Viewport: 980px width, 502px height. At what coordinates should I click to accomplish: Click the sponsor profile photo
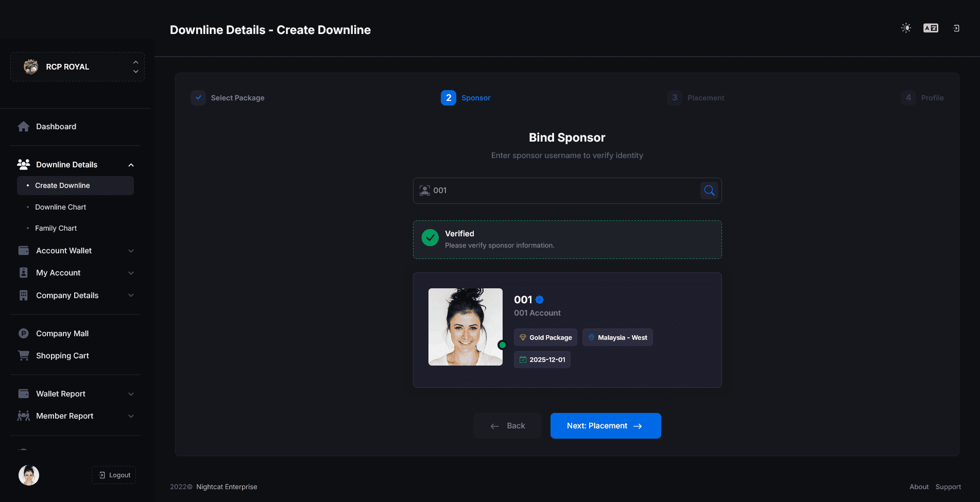[466, 327]
